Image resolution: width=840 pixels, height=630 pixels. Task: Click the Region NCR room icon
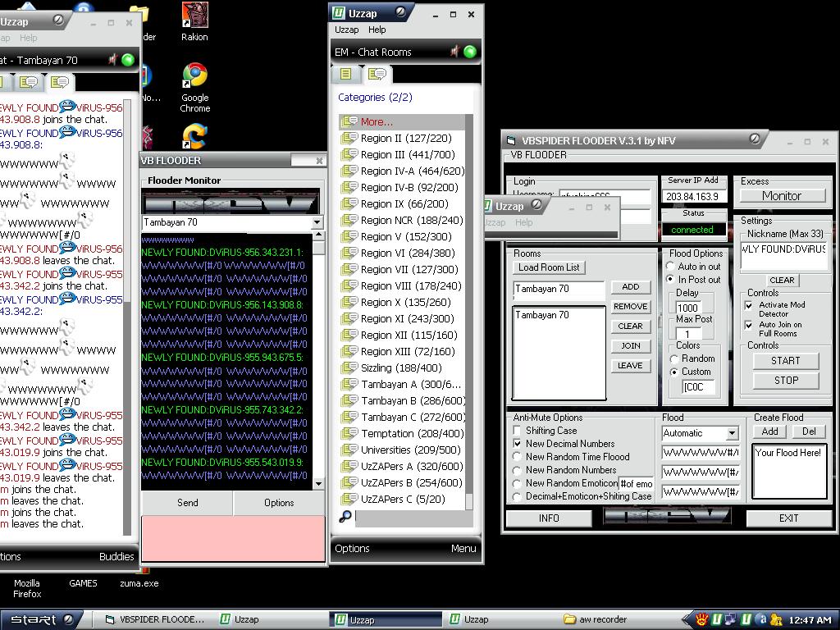[349, 220]
